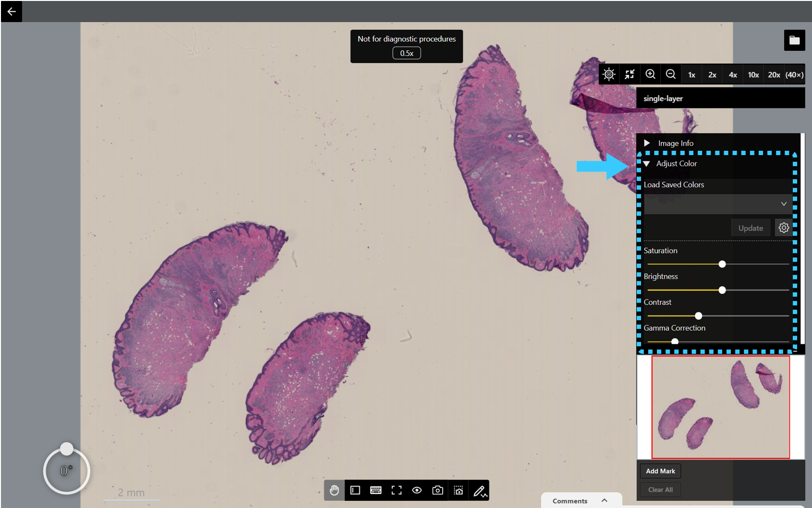Set magnification to 20x

point(774,74)
